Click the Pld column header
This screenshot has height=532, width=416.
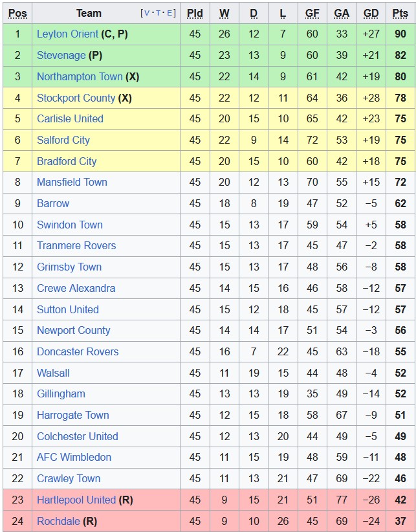195,13
